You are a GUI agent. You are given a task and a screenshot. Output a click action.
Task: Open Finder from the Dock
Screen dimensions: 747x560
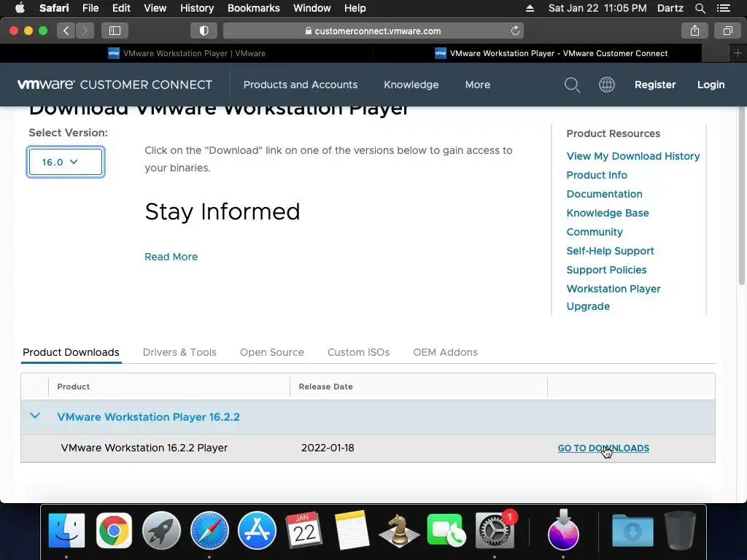tap(66, 530)
